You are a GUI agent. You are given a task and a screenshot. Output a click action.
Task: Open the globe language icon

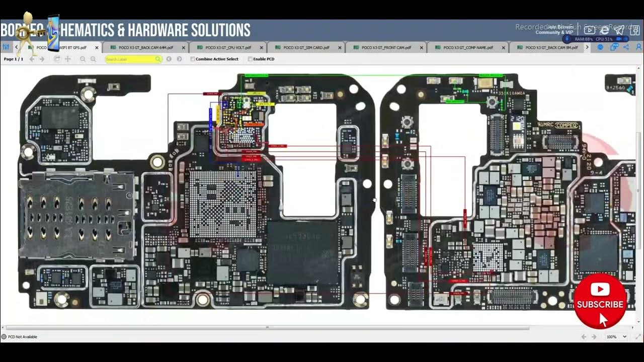tap(600, 47)
